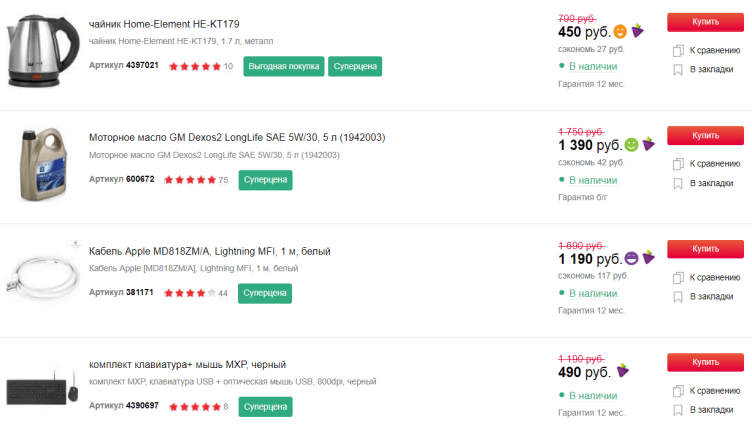The image size is (752, 431).
Task: Click the В закладки link for the MXP keyboard set
Action: pos(711,410)
